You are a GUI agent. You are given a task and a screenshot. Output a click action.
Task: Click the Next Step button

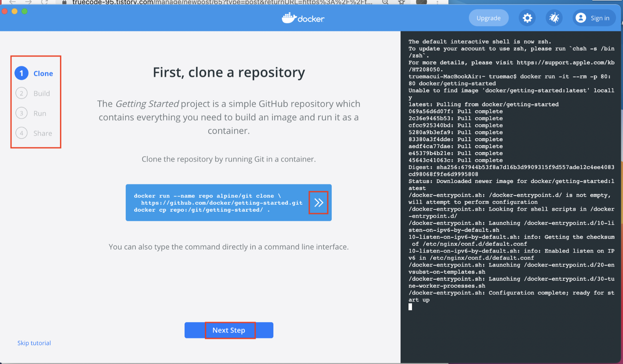click(229, 330)
